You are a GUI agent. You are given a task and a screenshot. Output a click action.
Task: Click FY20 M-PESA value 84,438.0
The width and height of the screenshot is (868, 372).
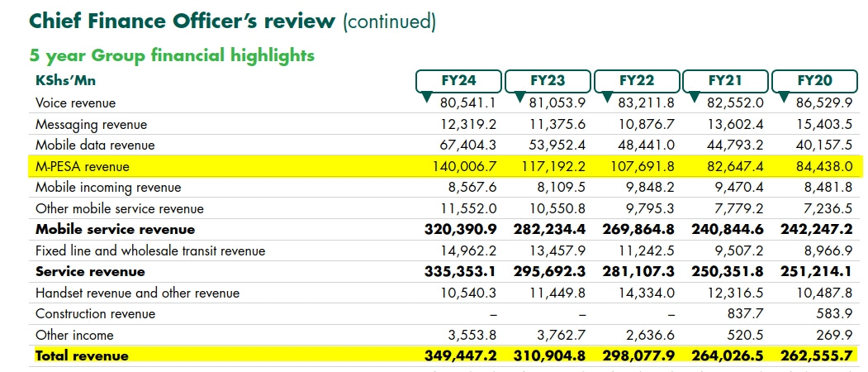[824, 166]
